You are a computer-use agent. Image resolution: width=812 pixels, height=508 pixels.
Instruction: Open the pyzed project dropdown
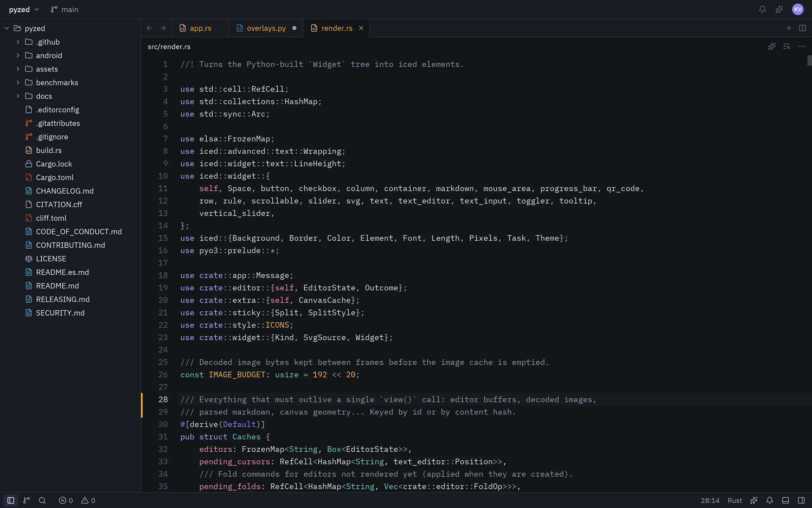[24, 9]
